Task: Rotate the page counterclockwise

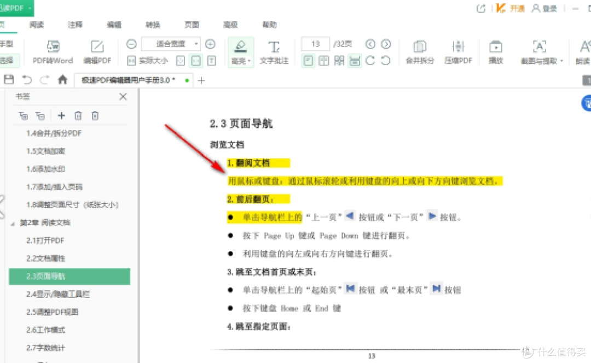Action: [386, 60]
